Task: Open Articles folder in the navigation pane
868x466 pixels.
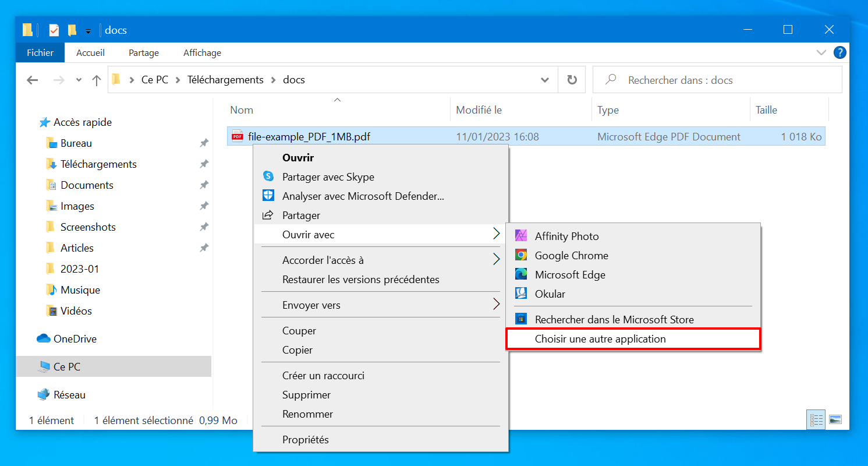Action: coord(77,248)
